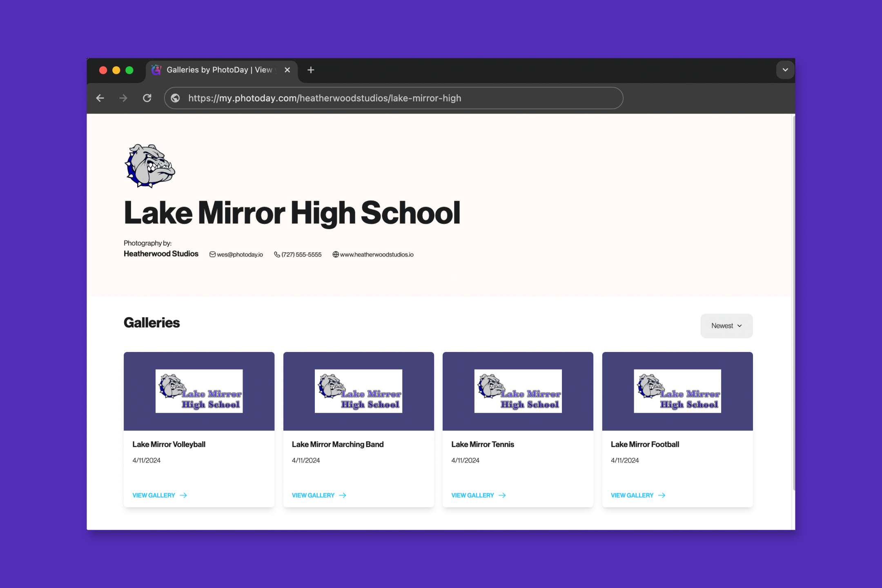Click the page vertical scrollbar

pyautogui.click(x=793, y=302)
